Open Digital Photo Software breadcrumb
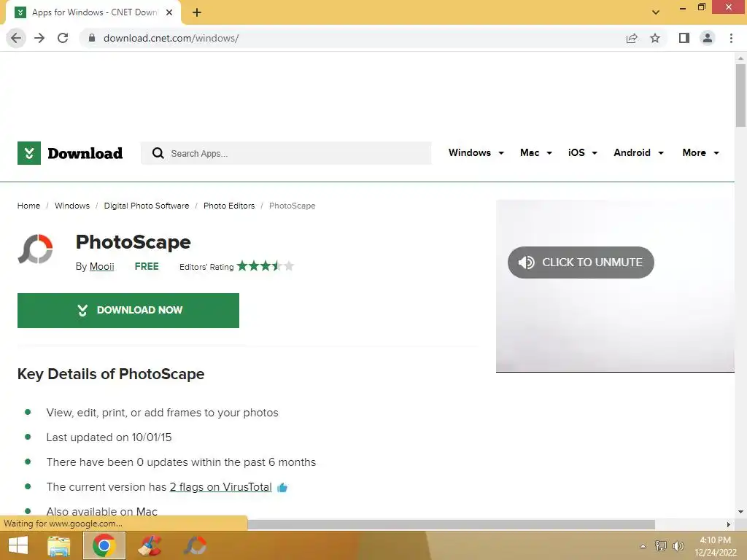747x560 pixels. pyautogui.click(x=146, y=206)
